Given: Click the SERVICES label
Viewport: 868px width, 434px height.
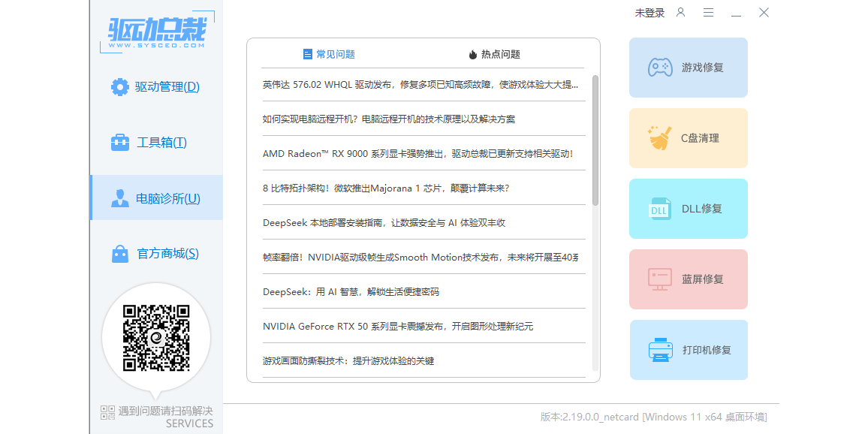Looking at the screenshot, I should pyautogui.click(x=189, y=423).
